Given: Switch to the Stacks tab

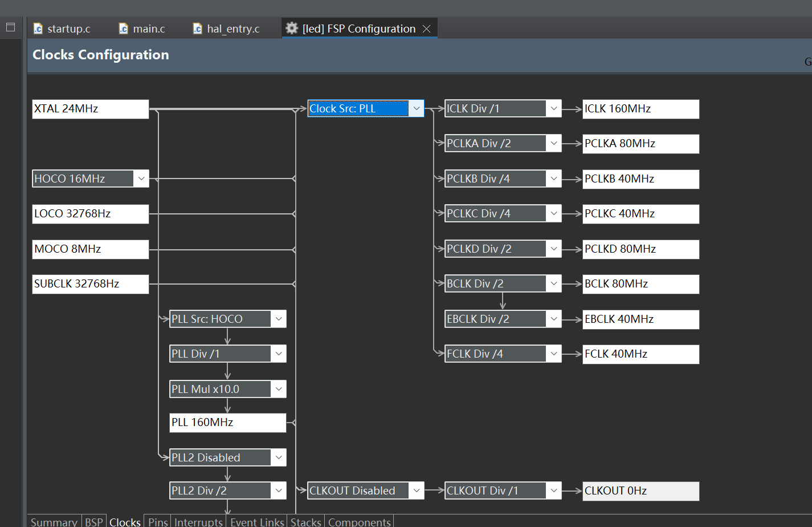Looking at the screenshot, I should point(306,521).
